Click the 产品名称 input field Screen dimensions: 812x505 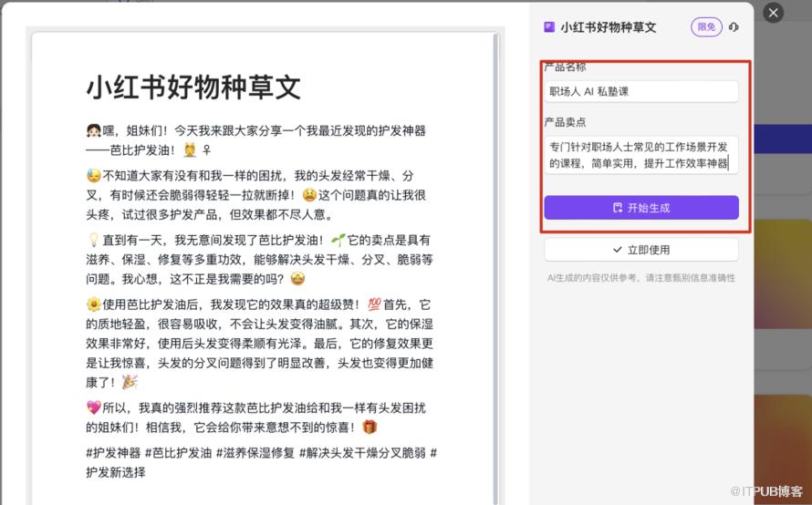pos(641,91)
